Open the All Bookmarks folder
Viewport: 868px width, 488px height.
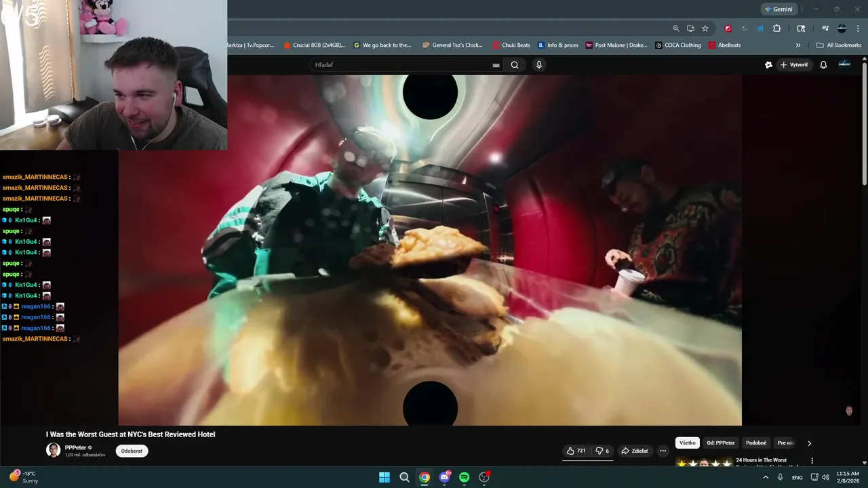pos(839,45)
